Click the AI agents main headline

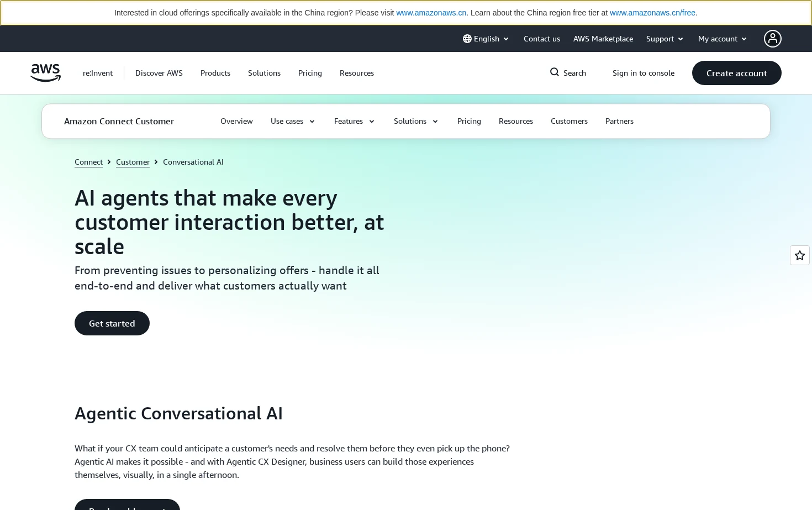coord(229,222)
